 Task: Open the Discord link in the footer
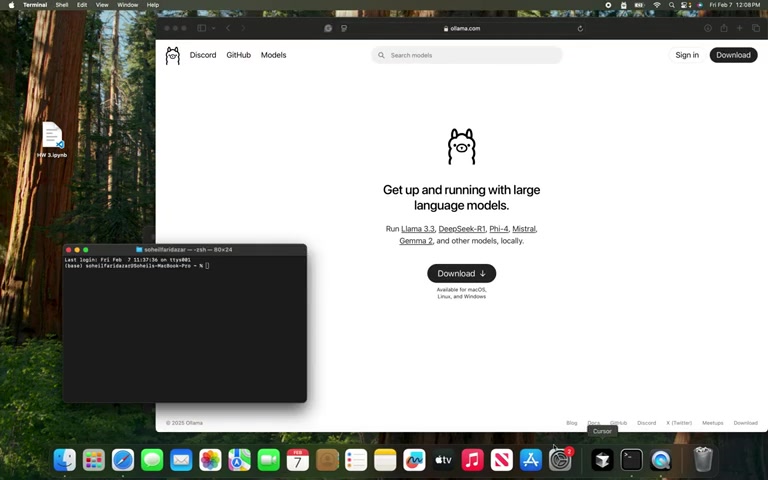[646, 423]
